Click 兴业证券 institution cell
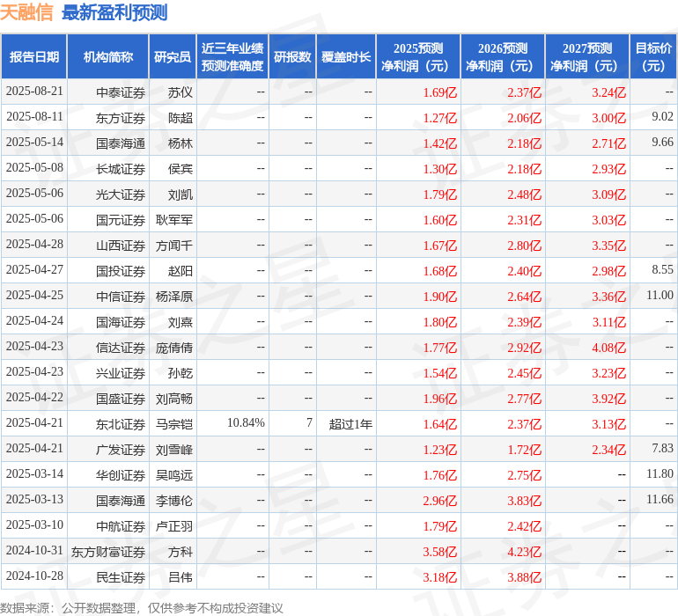Viewport: 678px width, 616px height. click(x=121, y=373)
